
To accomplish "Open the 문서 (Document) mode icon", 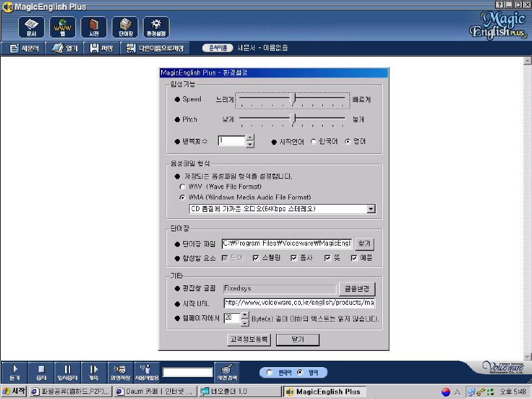I will click(31, 27).
